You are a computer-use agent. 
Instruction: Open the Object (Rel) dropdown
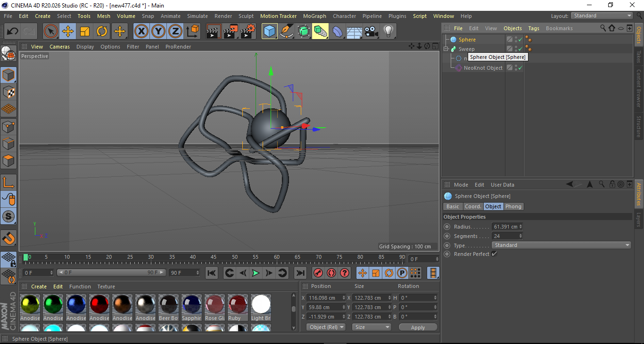[326, 327]
